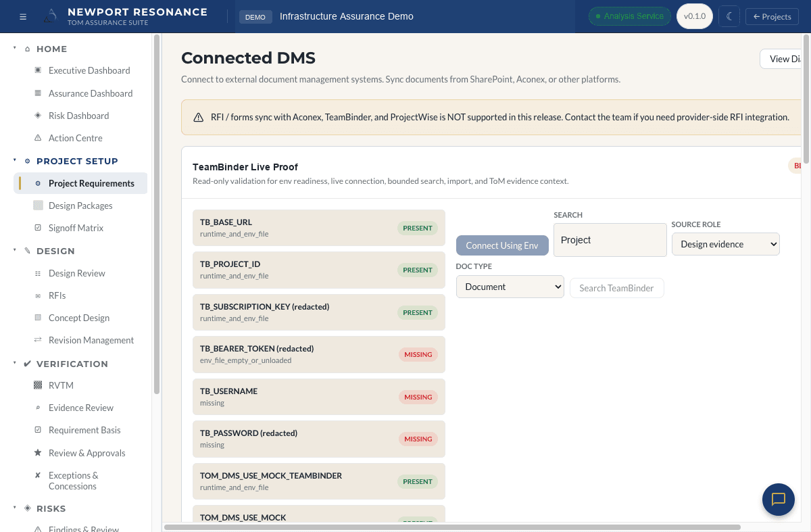Collapse the DESIGN section arrow

(15, 250)
